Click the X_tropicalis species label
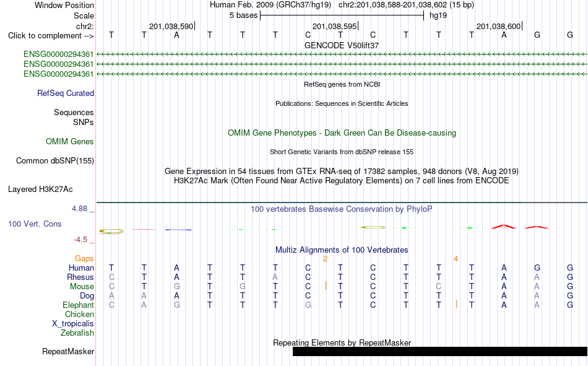This screenshot has width=588, height=366. [x=73, y=324]
